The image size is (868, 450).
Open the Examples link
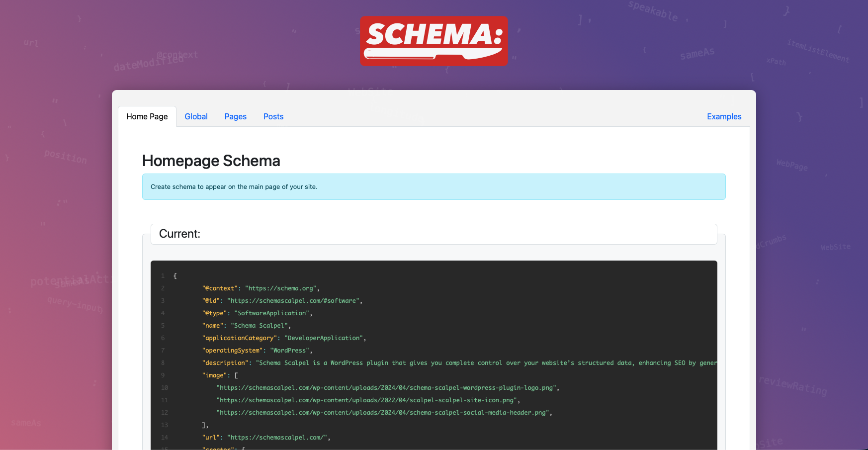[724, 116]
